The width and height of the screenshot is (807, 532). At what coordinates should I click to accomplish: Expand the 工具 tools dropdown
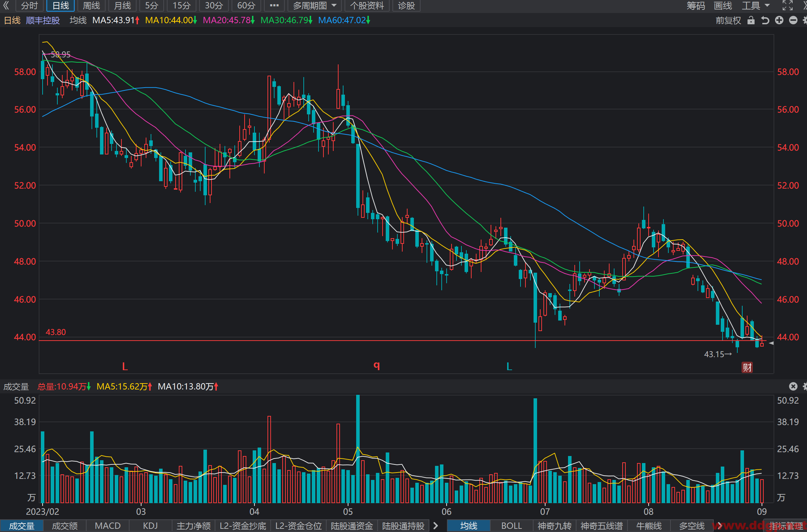click(756, 6)
